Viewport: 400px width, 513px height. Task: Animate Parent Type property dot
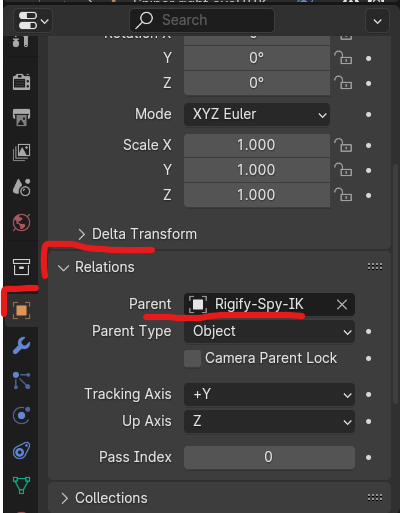[368, 332]
